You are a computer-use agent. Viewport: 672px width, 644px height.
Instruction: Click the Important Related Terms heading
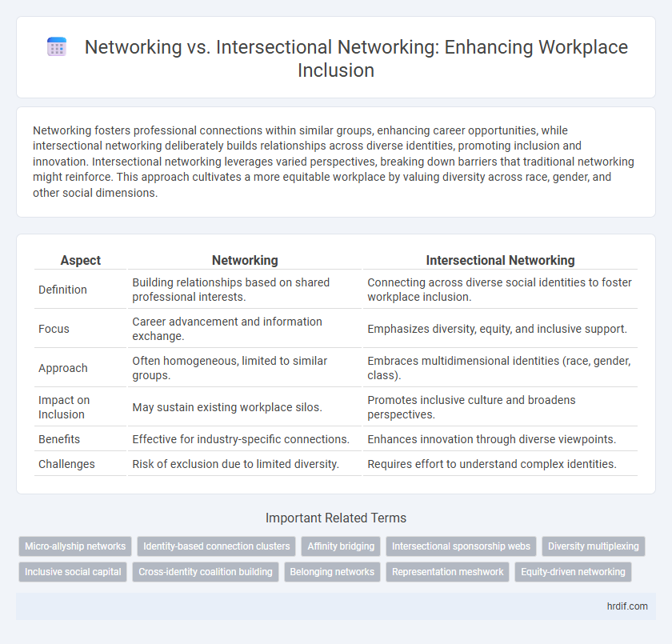[x=335, y=518]
